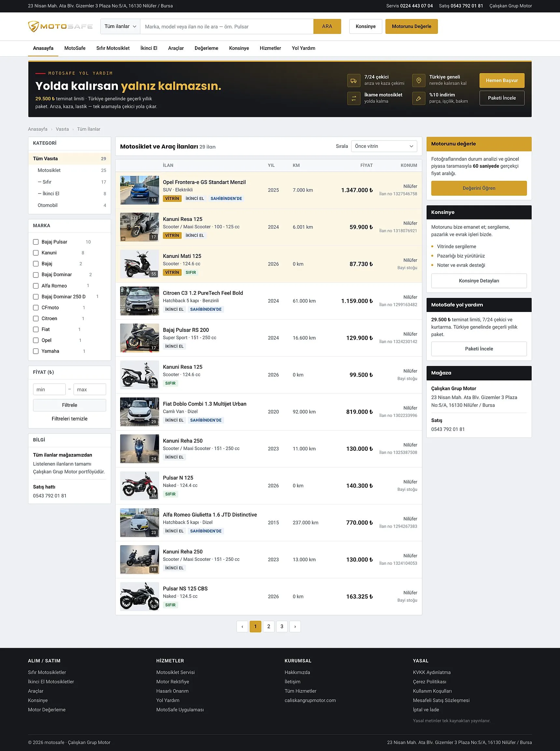Select the Tüm Vasıta category
560x751 pixels.
[x=69, y=159]
